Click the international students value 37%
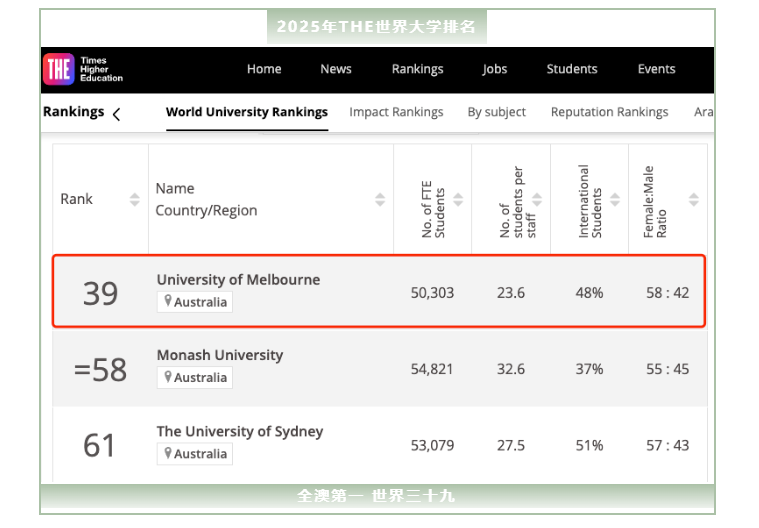The height and width of the screenshot is (528, 759). tap(589, 369)
